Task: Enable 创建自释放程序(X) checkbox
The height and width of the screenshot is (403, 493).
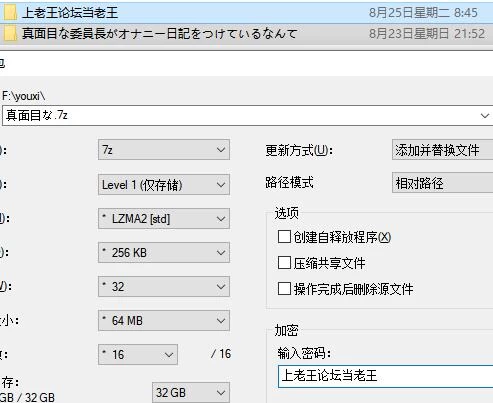Action: [x=284, y=237]
